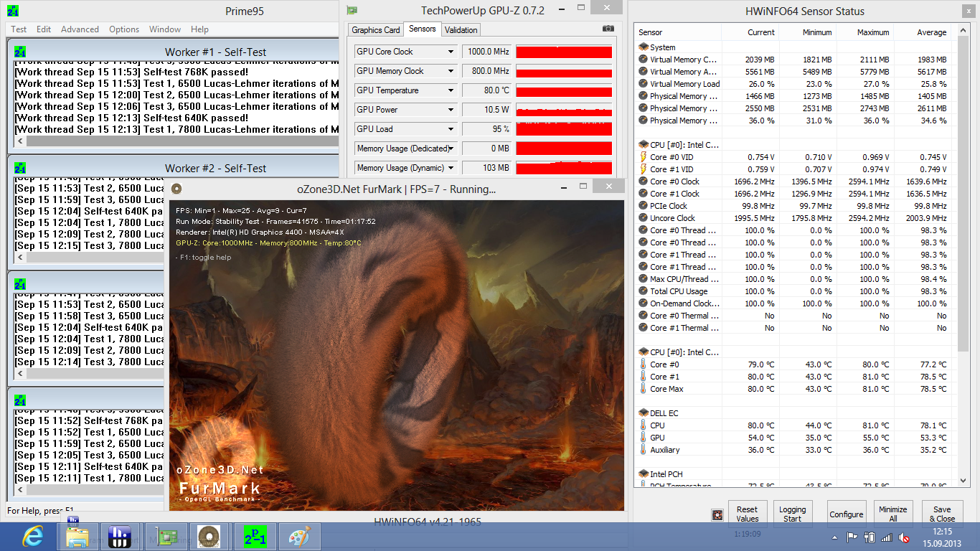This screenshot has width=980, height=551.
Task: Open the GPU Power sensor dropdown
Action: [x=451, y=110]
